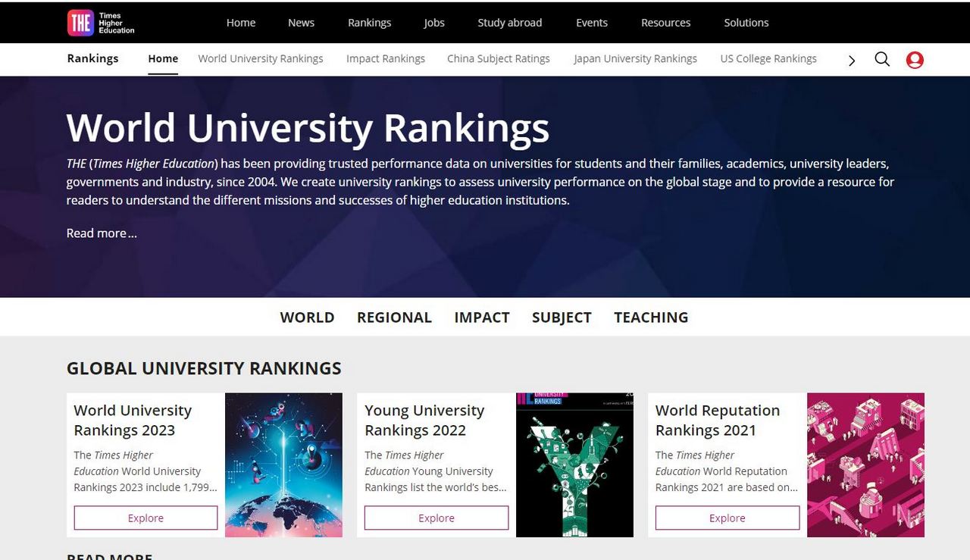Click the pink isometric Reputation Rankings thumbnail

[865, 465]
